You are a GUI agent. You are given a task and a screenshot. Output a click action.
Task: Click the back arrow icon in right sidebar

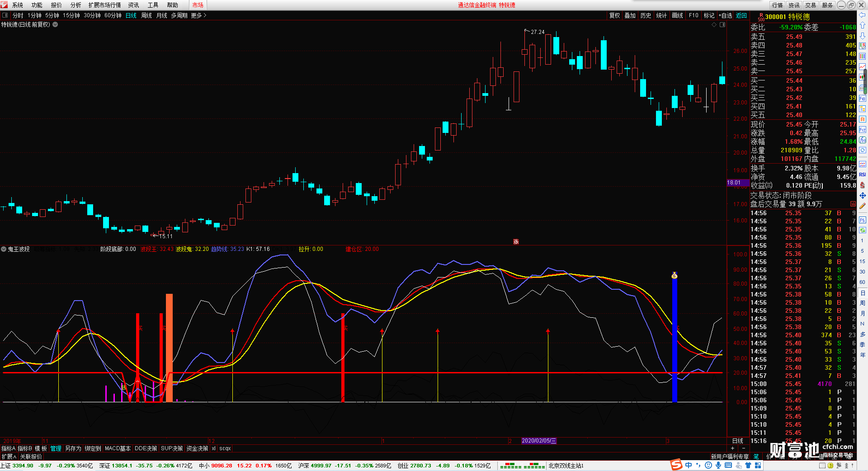coord(863,15)
